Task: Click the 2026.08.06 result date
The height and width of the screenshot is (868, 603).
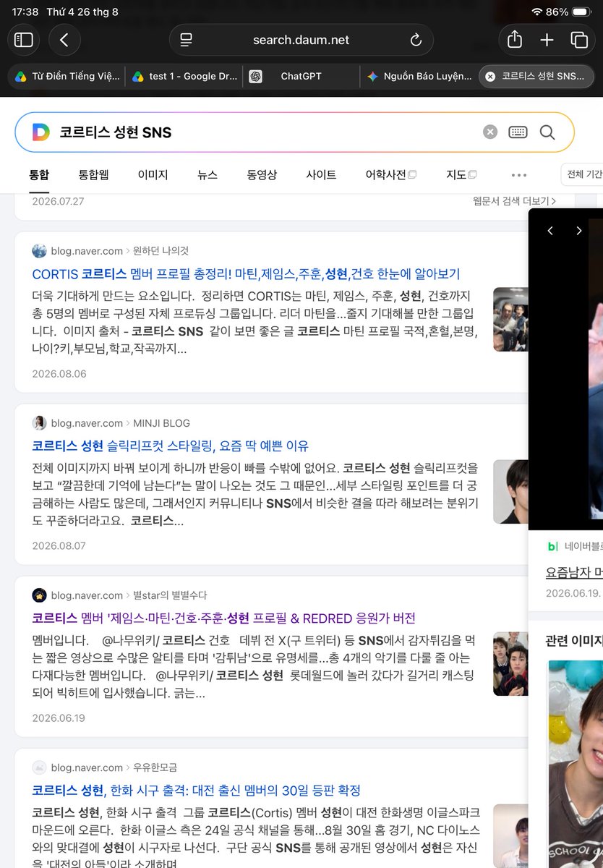Action: pyautogui.click(x=59, y=374)
